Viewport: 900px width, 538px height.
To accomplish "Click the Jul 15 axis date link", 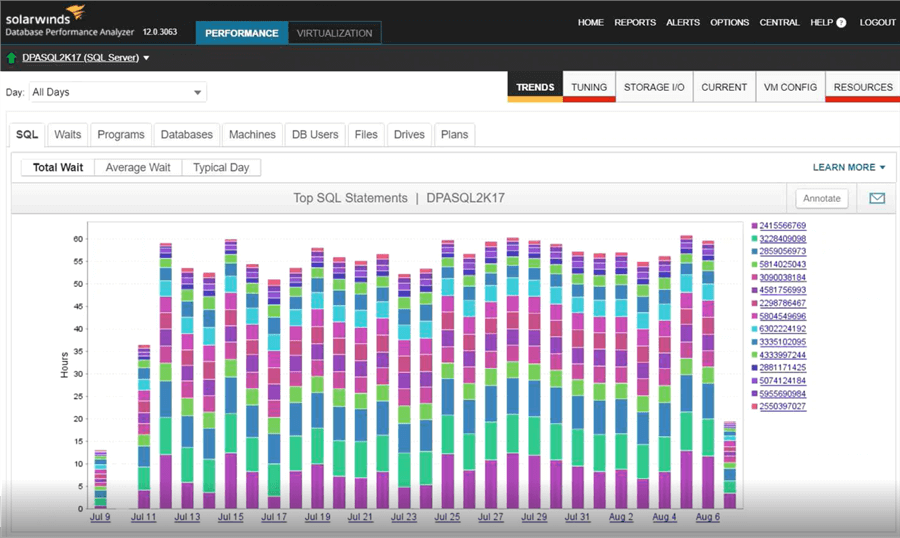I will click(231, 517).
